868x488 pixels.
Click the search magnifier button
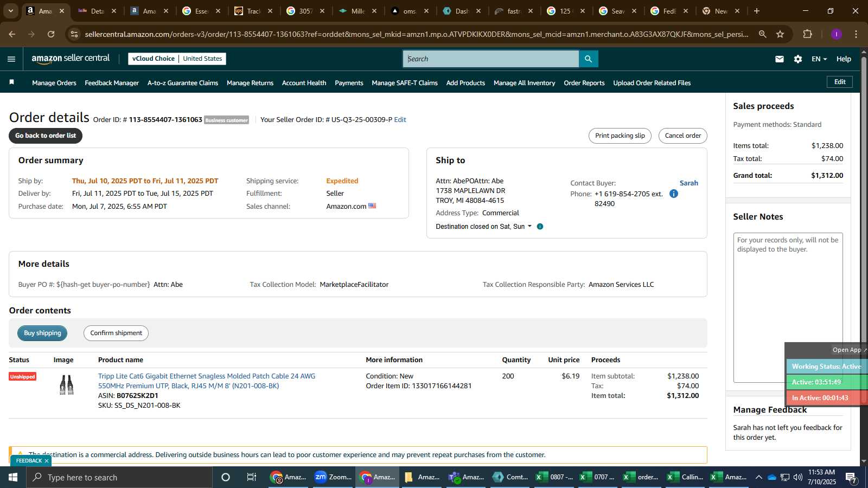pyautogui.click(x=588, y=59)
